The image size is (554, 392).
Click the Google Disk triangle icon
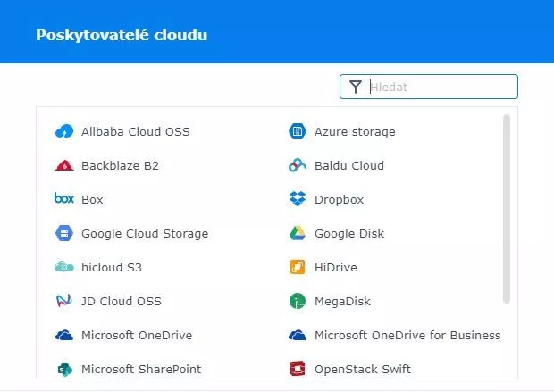coord(298,233)
